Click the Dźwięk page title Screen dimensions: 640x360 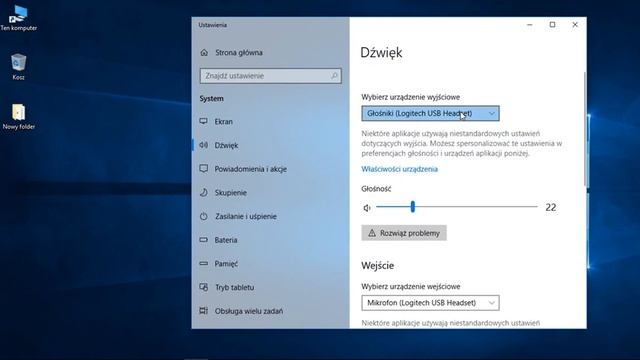[381, 53]
